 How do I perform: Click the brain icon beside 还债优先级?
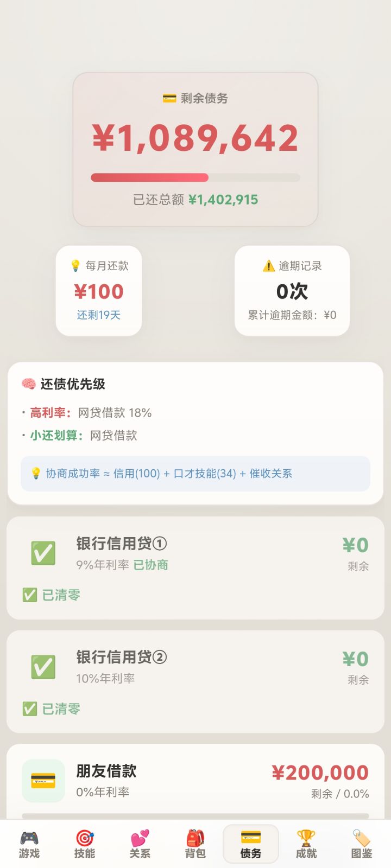[x=28, y=384]
